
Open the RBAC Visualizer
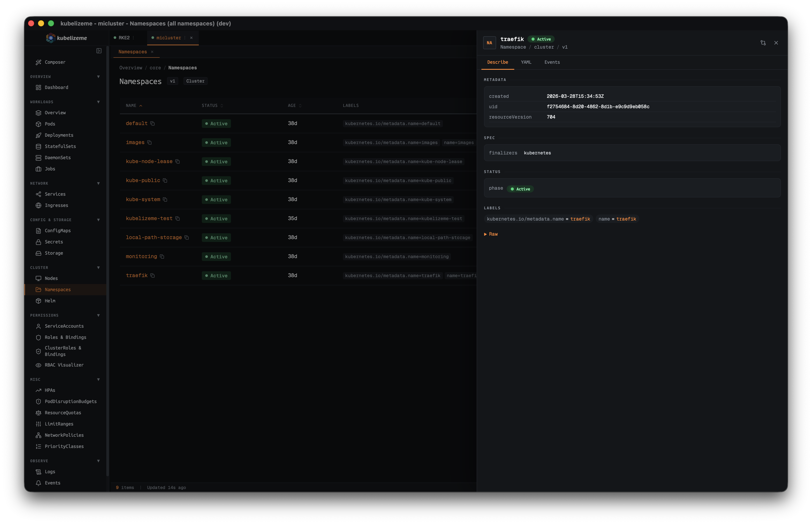(x=64, y=365)
